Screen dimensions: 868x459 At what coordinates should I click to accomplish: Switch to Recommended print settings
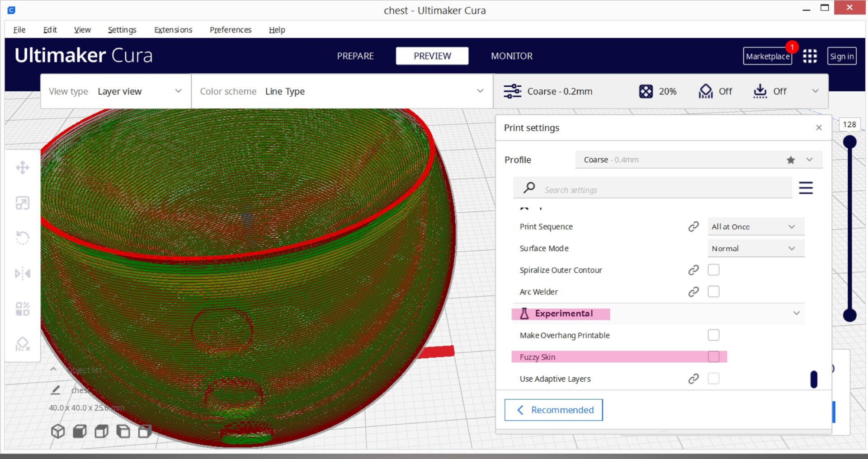pyautogui.click(x=554, y=410)
